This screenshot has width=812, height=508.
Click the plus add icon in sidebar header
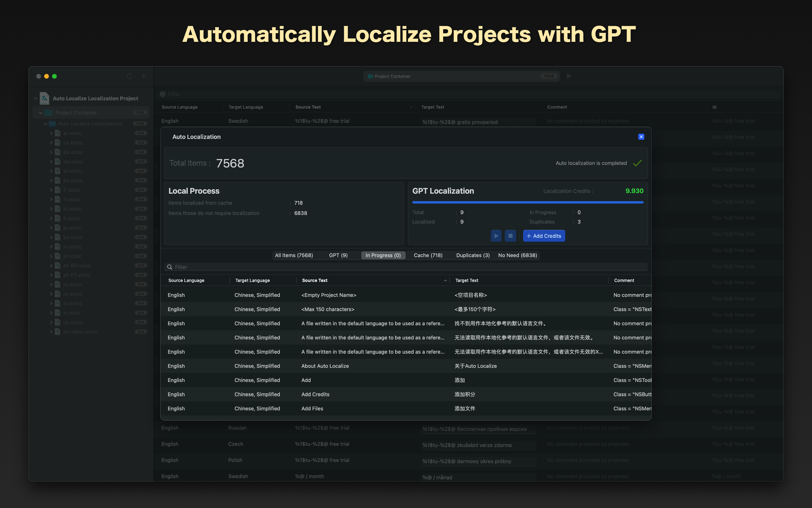[144, 76]
